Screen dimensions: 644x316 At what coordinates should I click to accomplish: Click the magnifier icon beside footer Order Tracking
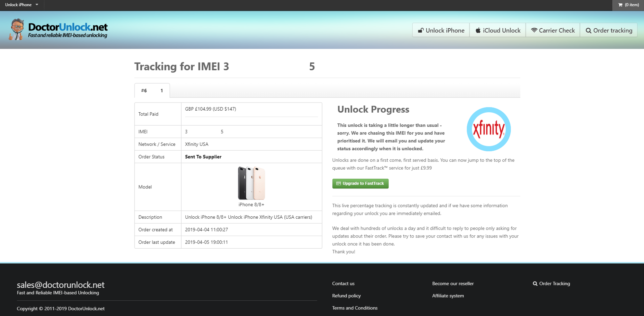coord(535,283)
